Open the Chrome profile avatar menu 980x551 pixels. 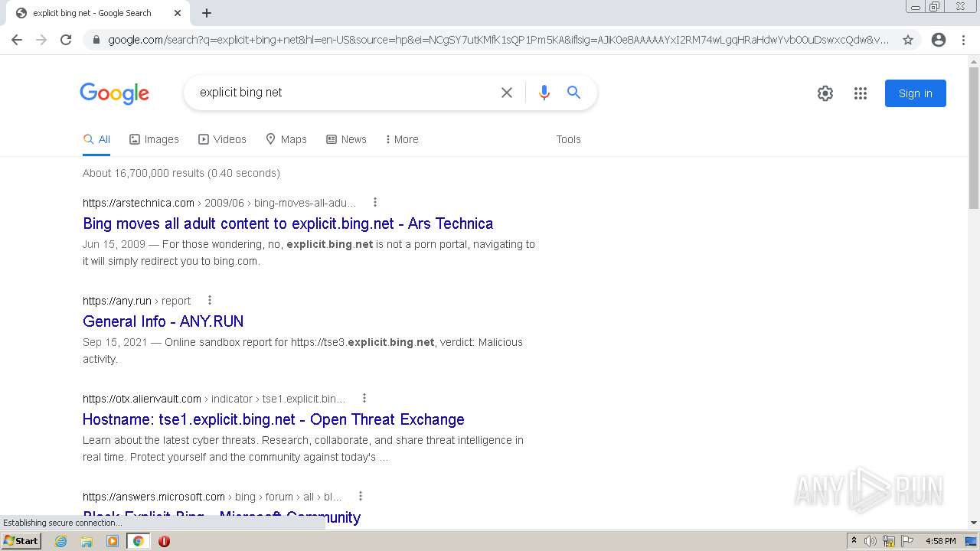click(939, 40)
